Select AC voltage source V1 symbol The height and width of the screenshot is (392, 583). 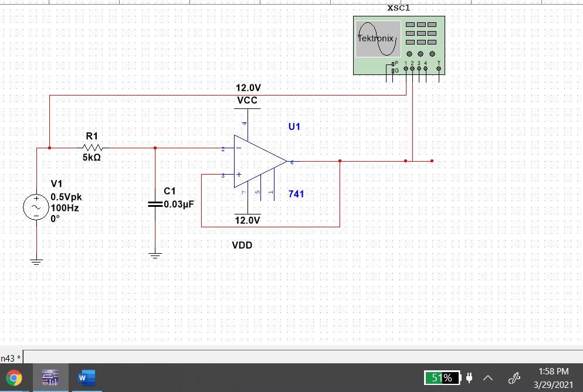pyautogui.click(x=36, y=207)
